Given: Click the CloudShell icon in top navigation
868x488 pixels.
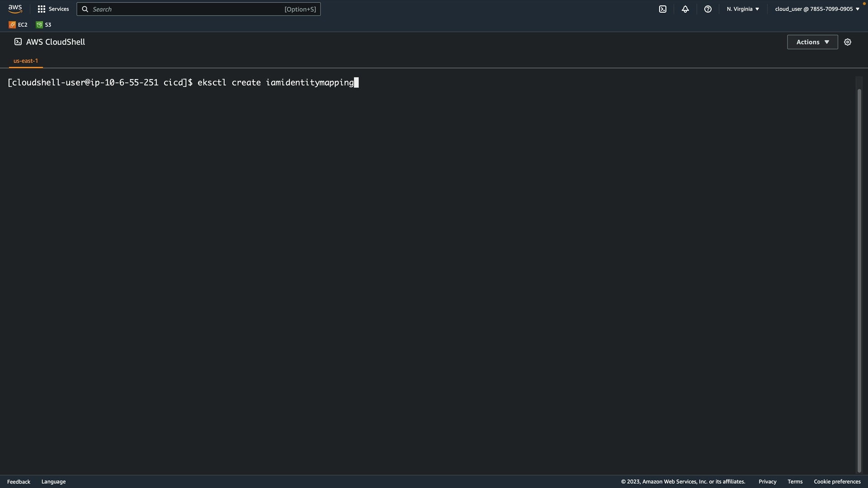Looking at the screenshot, I should pos(663,9).
